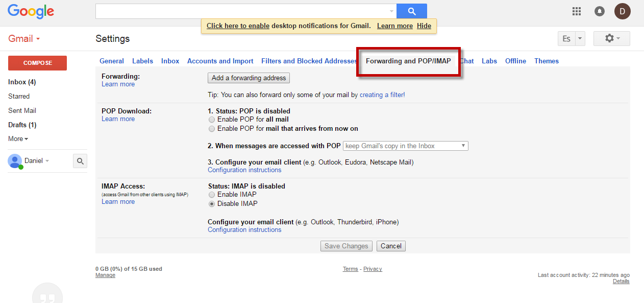Enable POP for mail arriving from now on
This screenshot has width=644, height=303.
212,129
